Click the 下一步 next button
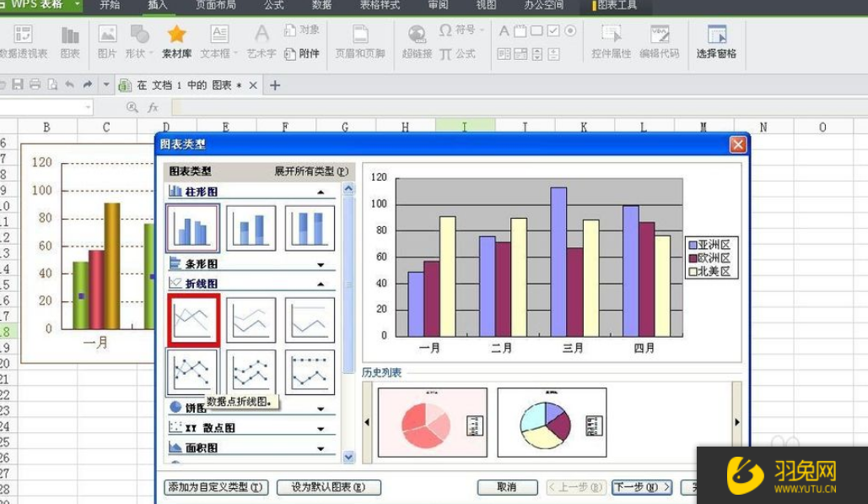The width and height of the screenshot is (868, 504). 642,487
